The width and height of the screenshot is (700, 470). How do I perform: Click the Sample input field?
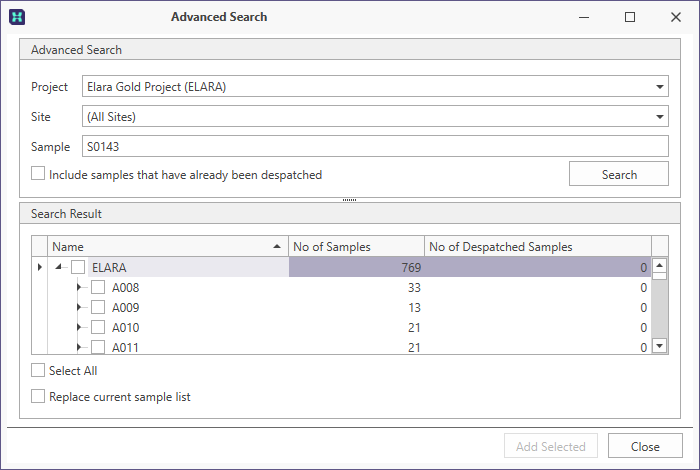pos(375,146)
